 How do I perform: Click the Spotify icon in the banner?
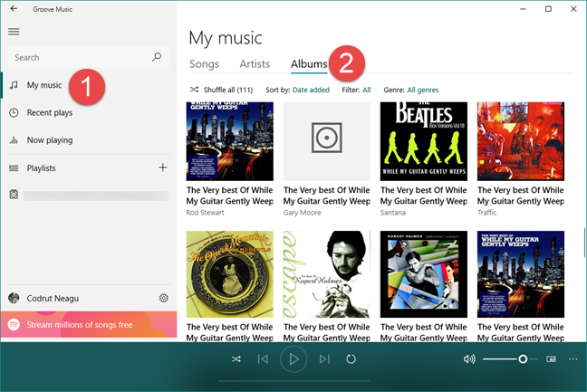[14, 325]
